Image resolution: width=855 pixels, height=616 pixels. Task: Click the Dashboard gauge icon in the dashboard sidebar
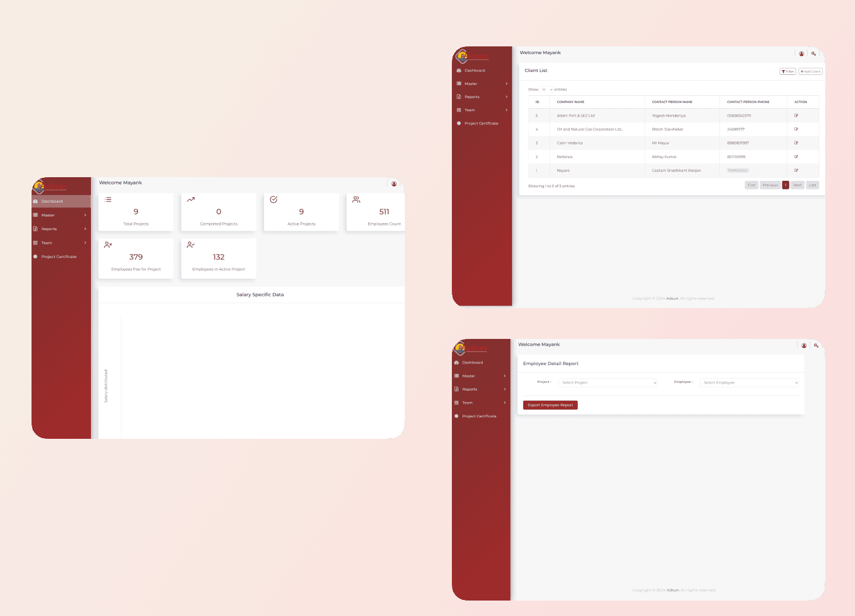[x=35, y=202]
